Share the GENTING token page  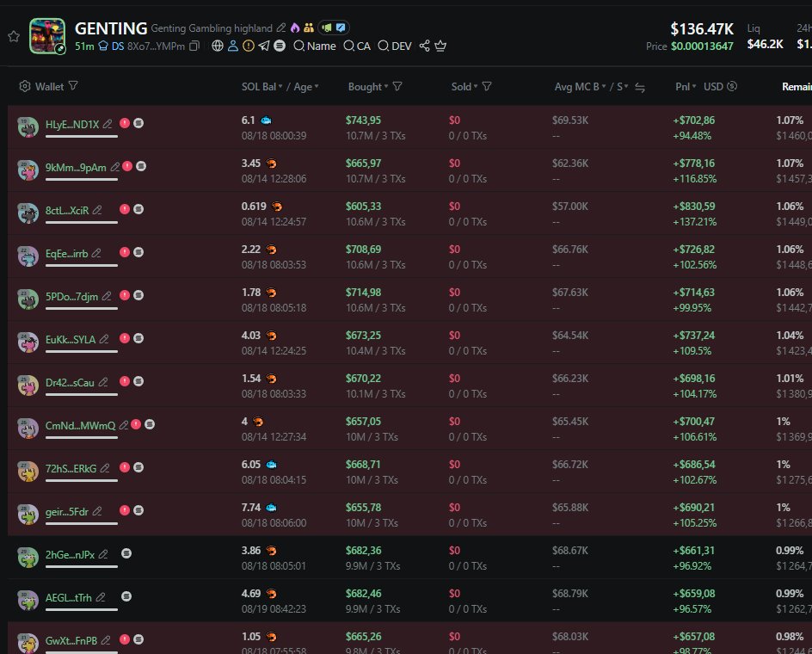(x=425, y=46)
